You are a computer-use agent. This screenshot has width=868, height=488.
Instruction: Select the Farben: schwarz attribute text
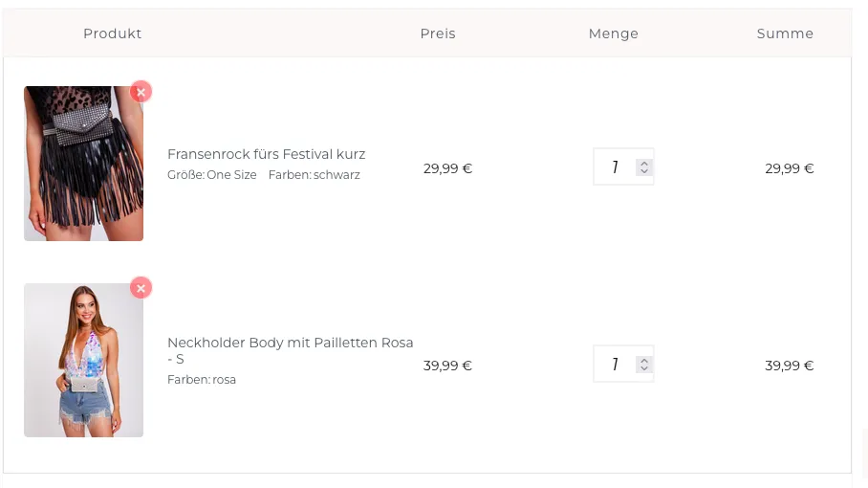click(x=314, y=175)
